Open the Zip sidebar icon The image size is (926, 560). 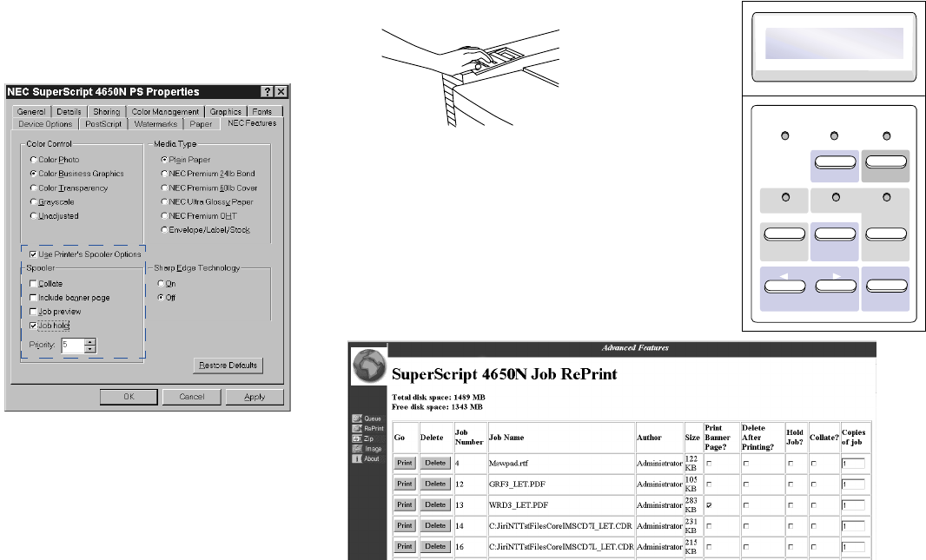pyautogui.click(x=357, y=438)
